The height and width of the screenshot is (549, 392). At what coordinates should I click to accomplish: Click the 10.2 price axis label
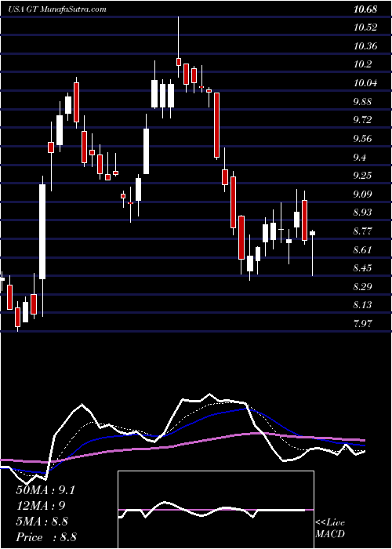[x=363, y=65]
